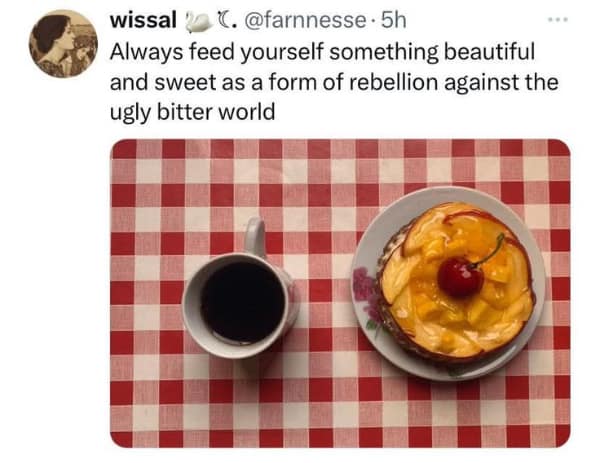Open the tweet via 5h timestamp
The width and height of the screenshot is (600, 463).
393,20
